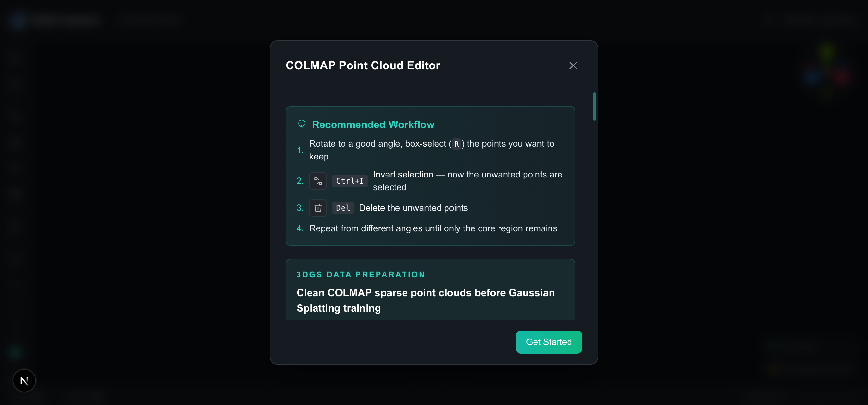Viewport: 868px width, 405px height.
Task: Click the Del shortcut key badge
Action: (x=343, y=208)
